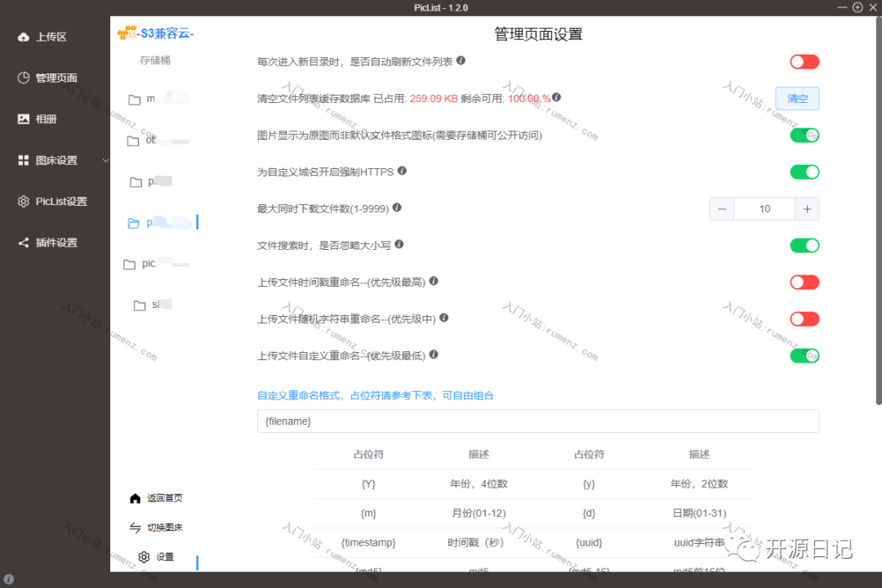The width and height of the screenshot is (882, 588).
Task: Click the gear icon beside 设置
Action: (x=144, y=557)
